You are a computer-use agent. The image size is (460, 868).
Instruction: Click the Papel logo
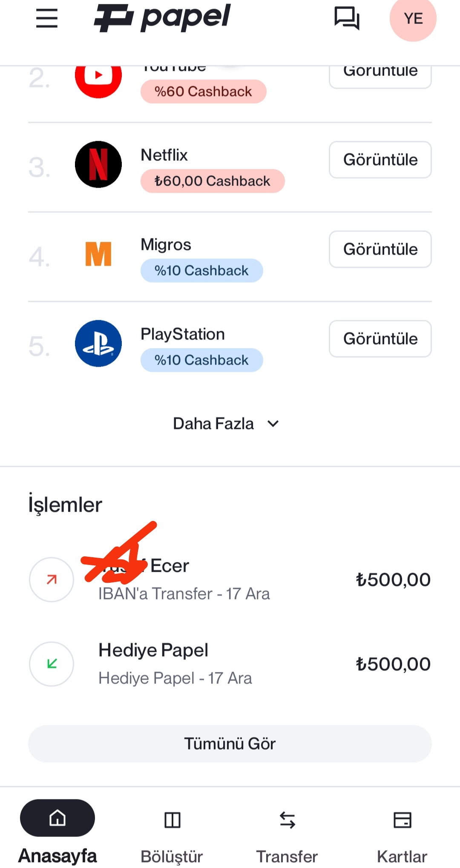(x=162, y=18)
